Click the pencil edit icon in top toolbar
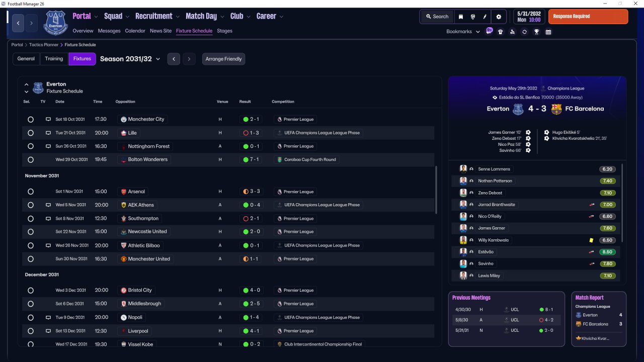This screenshot has height=362, width=644. [486, 17]
